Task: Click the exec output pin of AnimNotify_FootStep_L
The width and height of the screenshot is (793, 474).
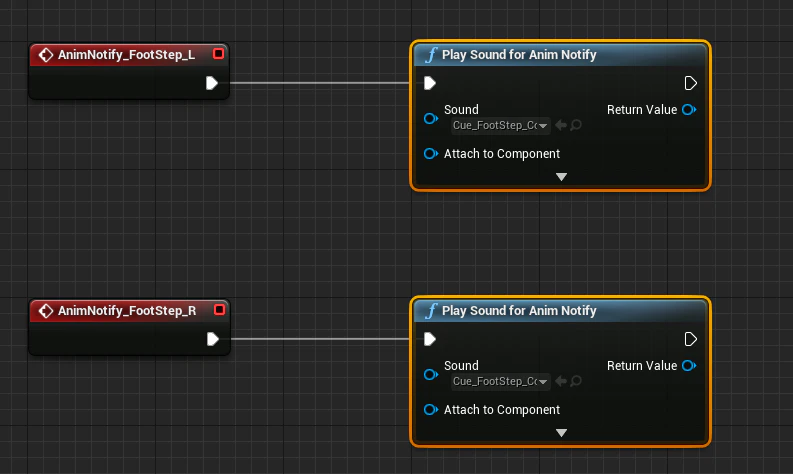Action: [x=212, y=83]
